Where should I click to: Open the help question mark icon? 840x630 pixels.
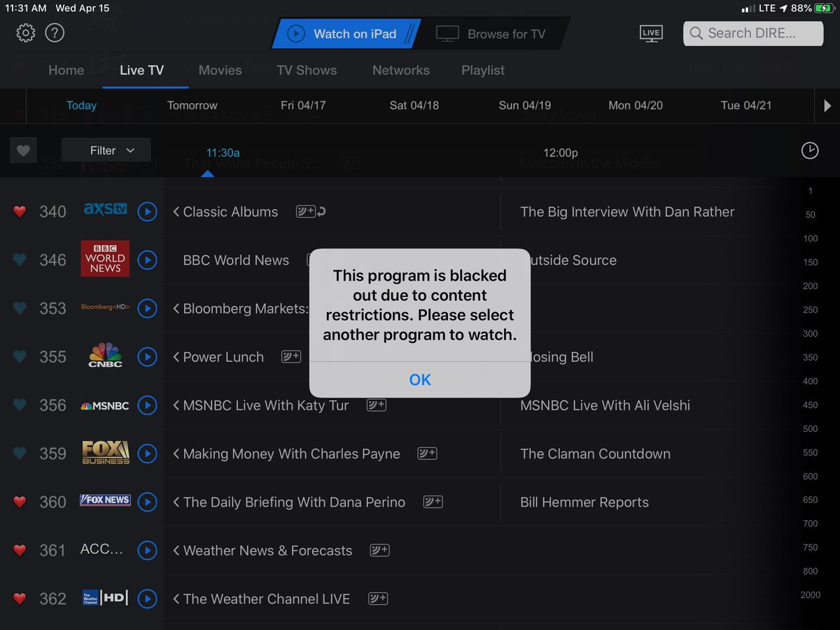pos(55,33)
